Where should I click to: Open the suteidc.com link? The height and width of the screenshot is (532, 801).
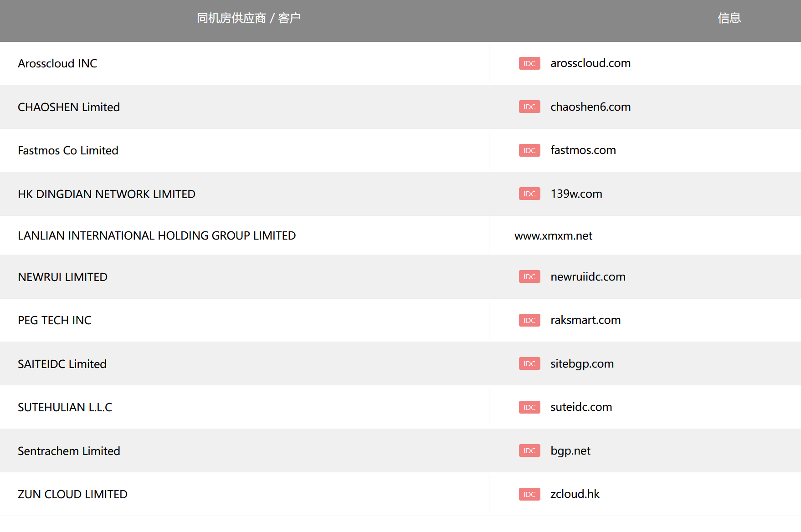click(581, 407)
